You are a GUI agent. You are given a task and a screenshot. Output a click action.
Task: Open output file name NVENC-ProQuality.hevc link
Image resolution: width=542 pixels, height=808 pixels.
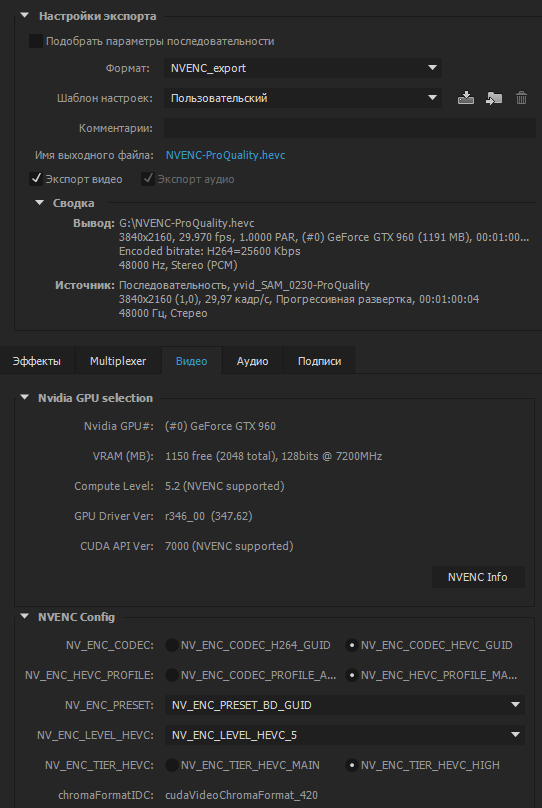[226, 155]
